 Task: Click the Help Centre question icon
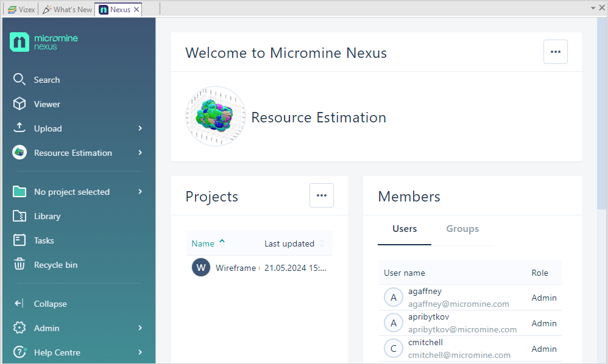19,352
